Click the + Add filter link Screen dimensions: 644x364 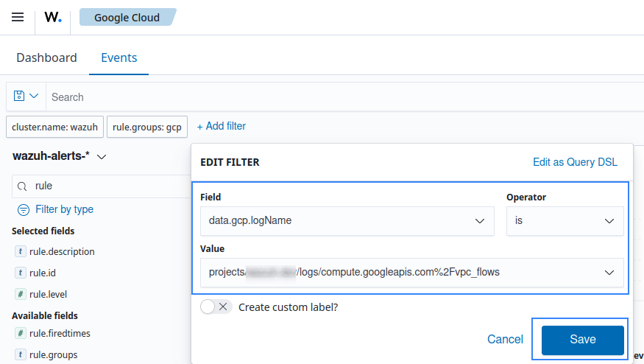[221, 126]
